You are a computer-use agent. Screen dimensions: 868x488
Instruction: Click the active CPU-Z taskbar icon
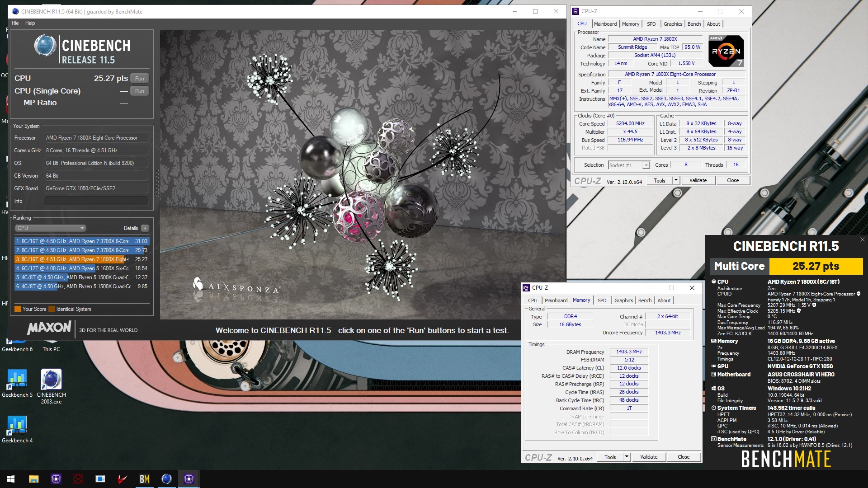tap(189, 479)
